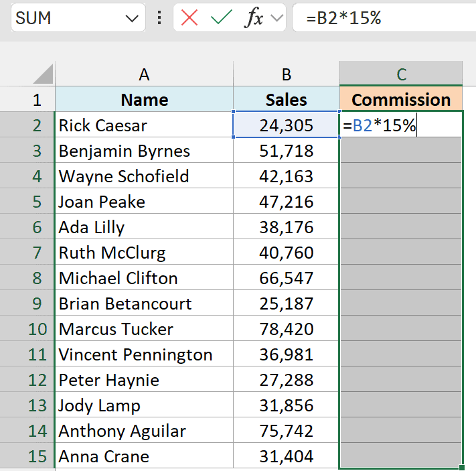Screen dimensions: 476x471
Task: Click cell containing Joan Peake
Action: click(144, 201)
